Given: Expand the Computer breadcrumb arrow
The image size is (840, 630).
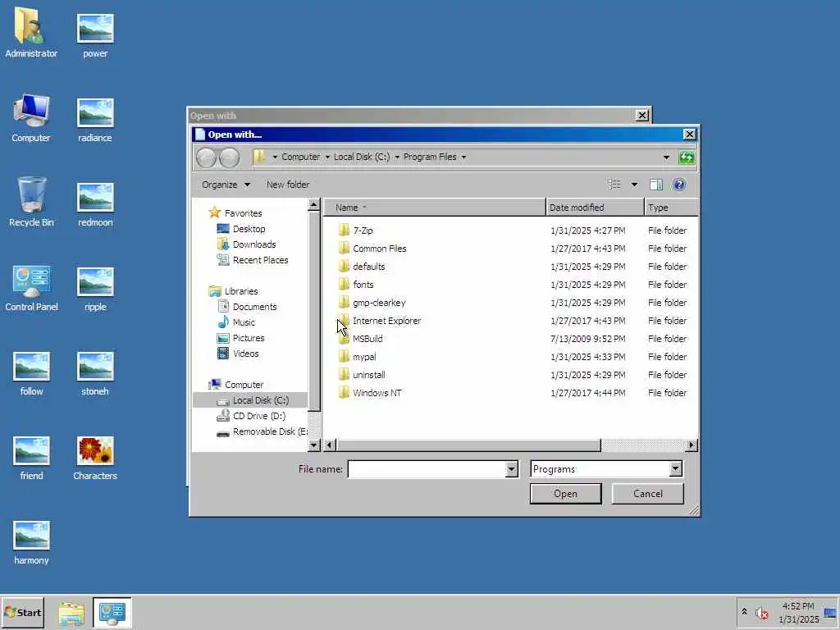Looking at the screenshot, I should click(x=327, y=157).
